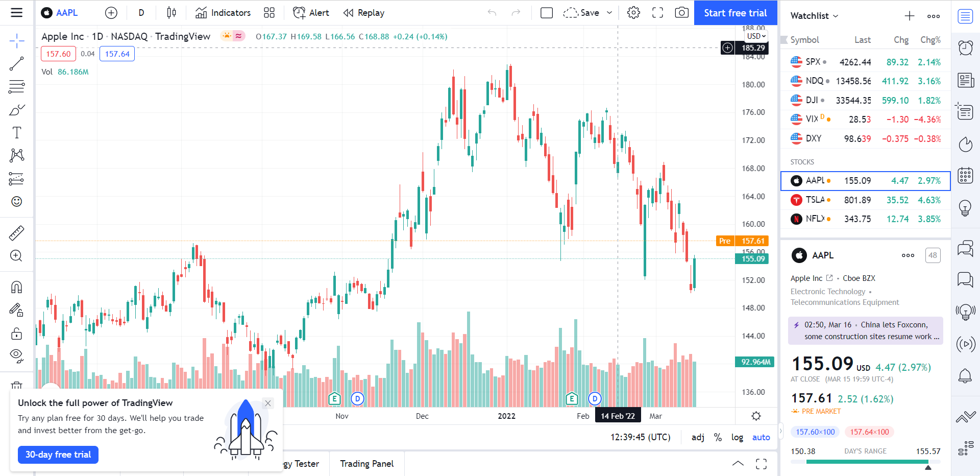This screenshot has width=980, height=476.
Task: Switch to the Trading Panel tab
Action: pyautogui.click(x=366, y=464)
